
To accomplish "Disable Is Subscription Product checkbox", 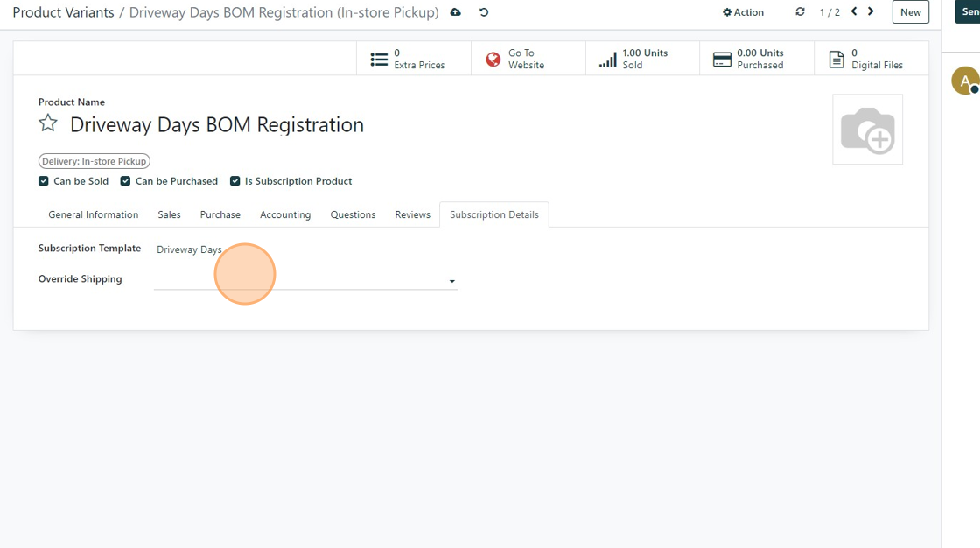I will [x=235, y=181].
